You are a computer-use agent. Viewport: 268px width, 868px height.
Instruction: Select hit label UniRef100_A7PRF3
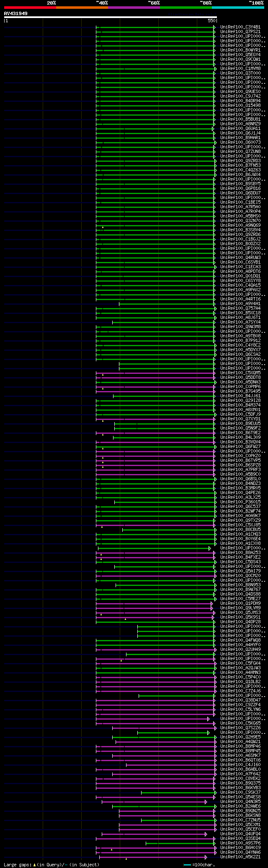click(x=240, y=470)
